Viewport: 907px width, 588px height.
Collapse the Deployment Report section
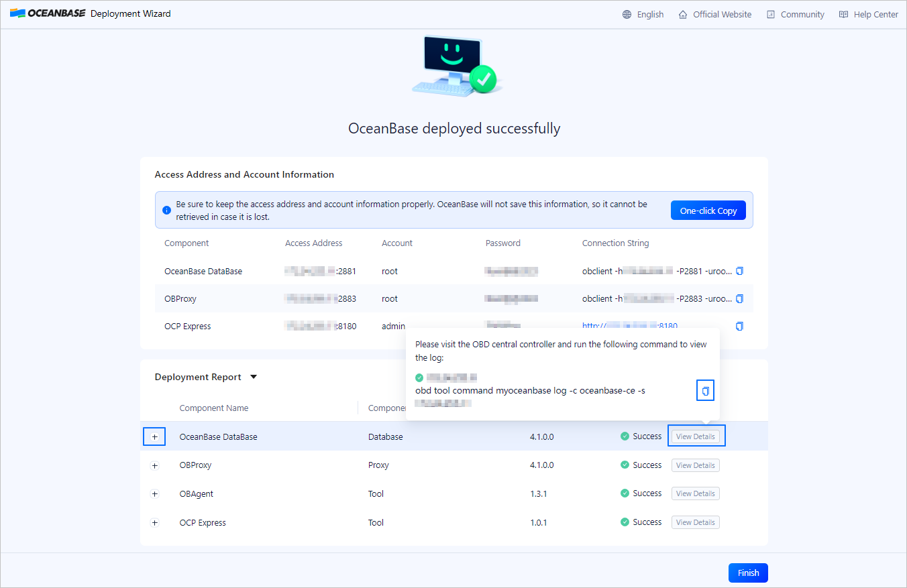coord(254,377)
